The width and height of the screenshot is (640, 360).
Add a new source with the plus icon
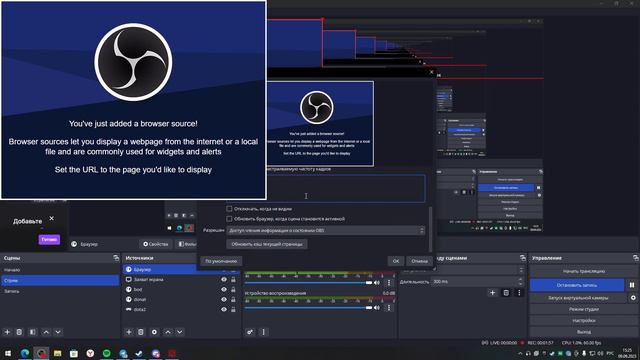[129, 332]
